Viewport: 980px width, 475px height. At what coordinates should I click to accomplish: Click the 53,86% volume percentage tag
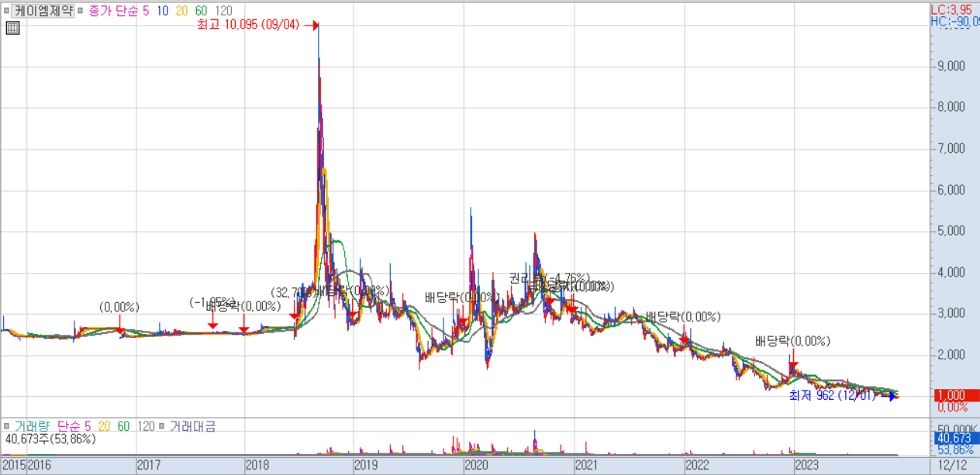tap(954, 449)
